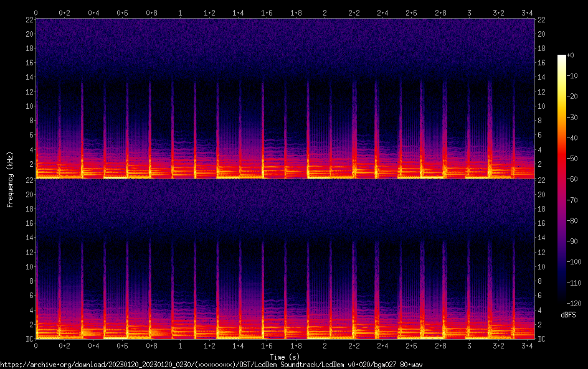Viewport: 588px width, 369px height.
Task: Select the 1 second mark on bottom time axis
Action: point(180,345)
